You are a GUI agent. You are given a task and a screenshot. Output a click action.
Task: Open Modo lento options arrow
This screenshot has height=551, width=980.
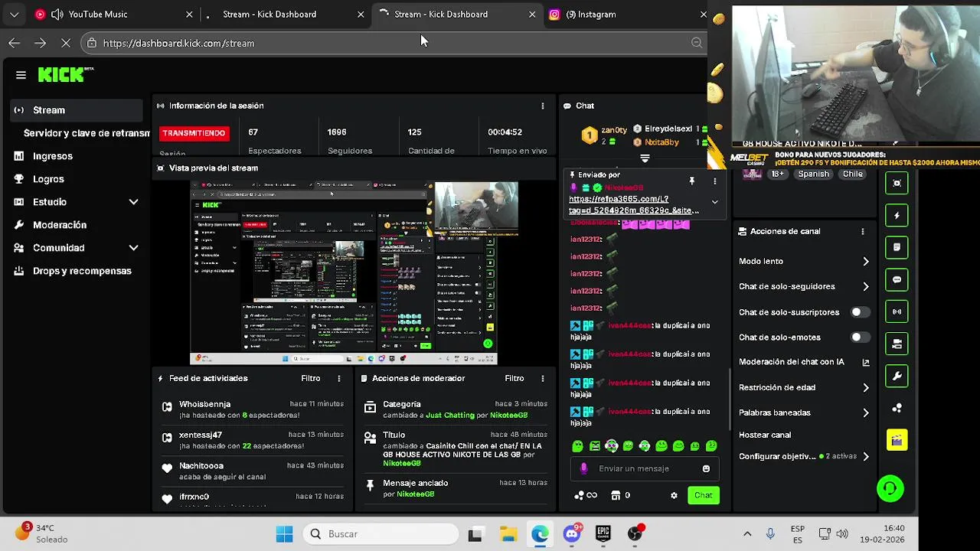point(866,262)
